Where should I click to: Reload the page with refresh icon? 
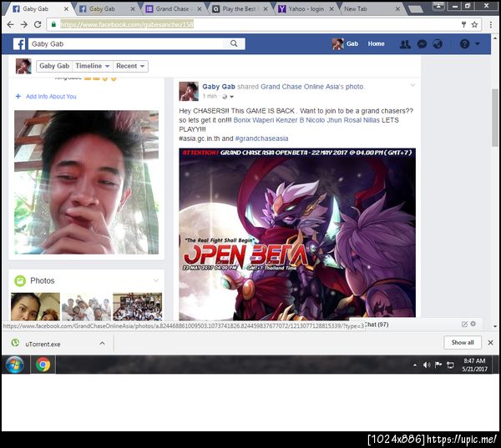pos(38,24)
